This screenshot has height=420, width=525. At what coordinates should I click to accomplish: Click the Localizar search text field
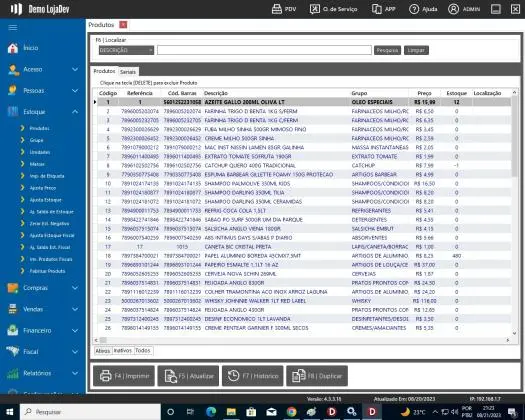pyautogui.click(x=264, y=50)
